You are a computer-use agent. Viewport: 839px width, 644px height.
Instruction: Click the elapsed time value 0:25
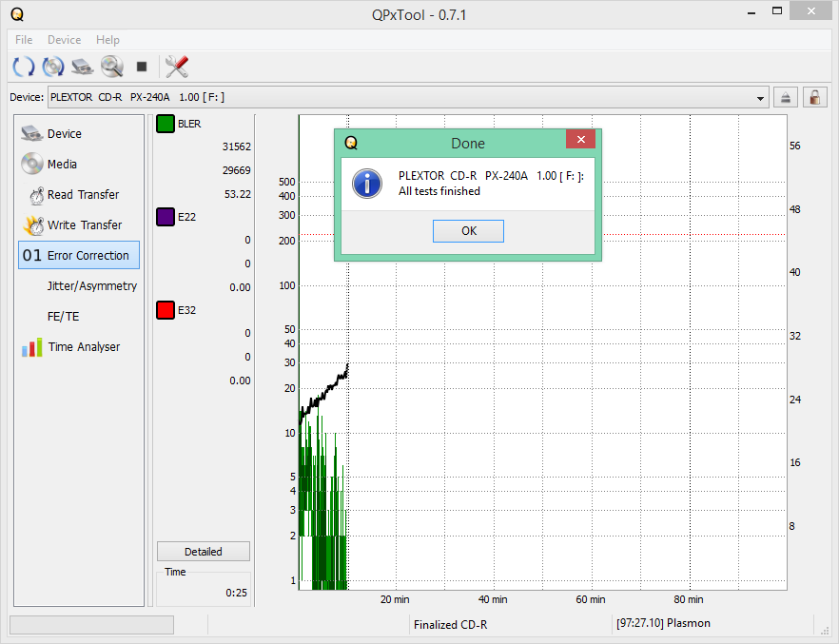(x=237, y=593)
